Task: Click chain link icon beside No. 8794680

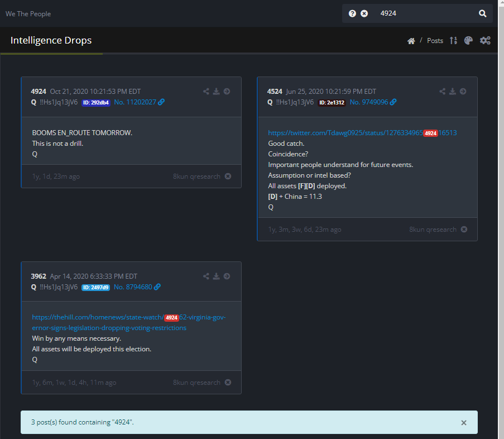Action: click(x=157, y=287)
